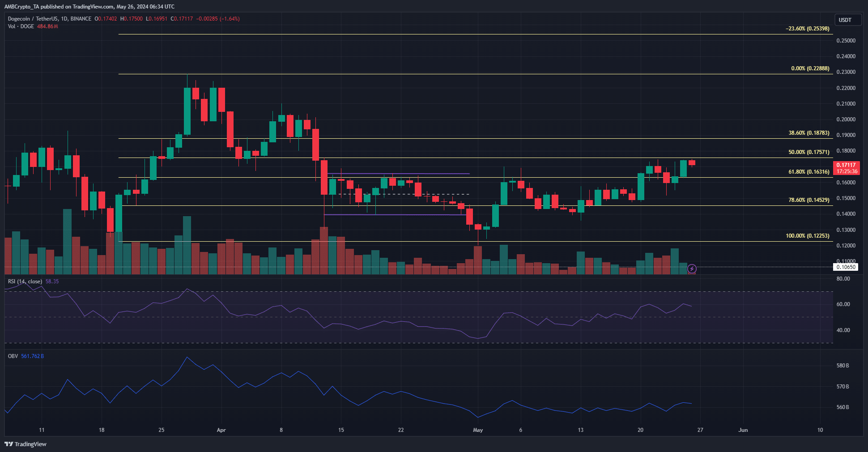Viewport: 868px width, 452px height.
Task: Click the price change -0.00285 (-1.64%)
Action: (x=219, y=19)
